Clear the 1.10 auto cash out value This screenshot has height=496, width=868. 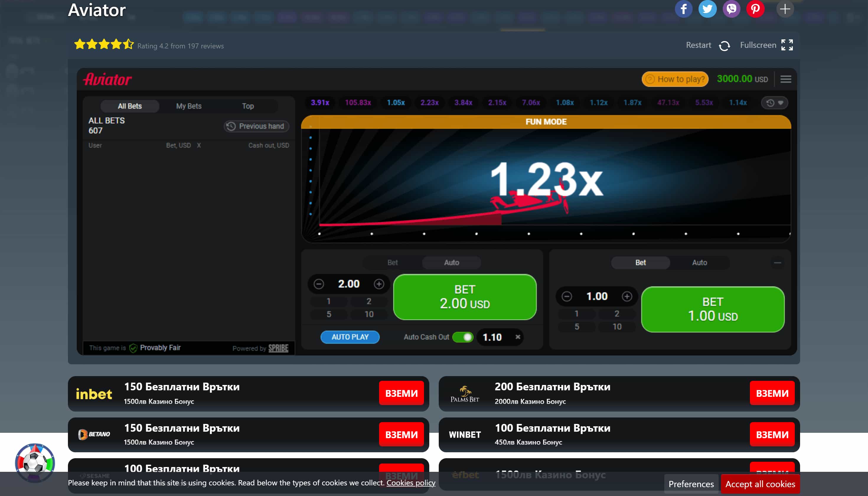click(x=518, y=337)
